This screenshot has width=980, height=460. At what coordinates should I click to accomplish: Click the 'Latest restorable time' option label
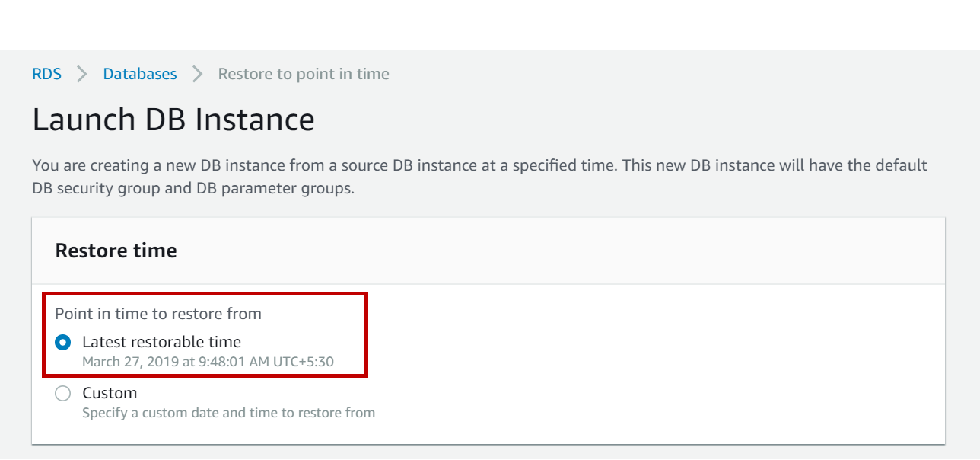pos(161,342)
